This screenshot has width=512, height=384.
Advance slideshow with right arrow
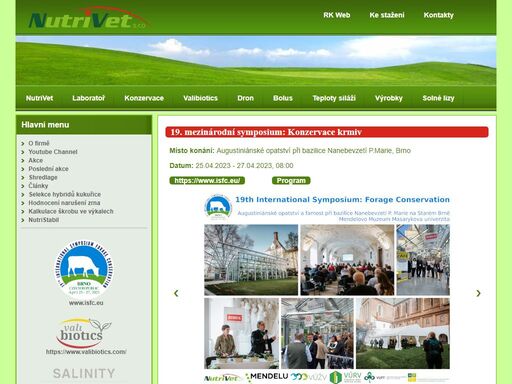point(478,293)
